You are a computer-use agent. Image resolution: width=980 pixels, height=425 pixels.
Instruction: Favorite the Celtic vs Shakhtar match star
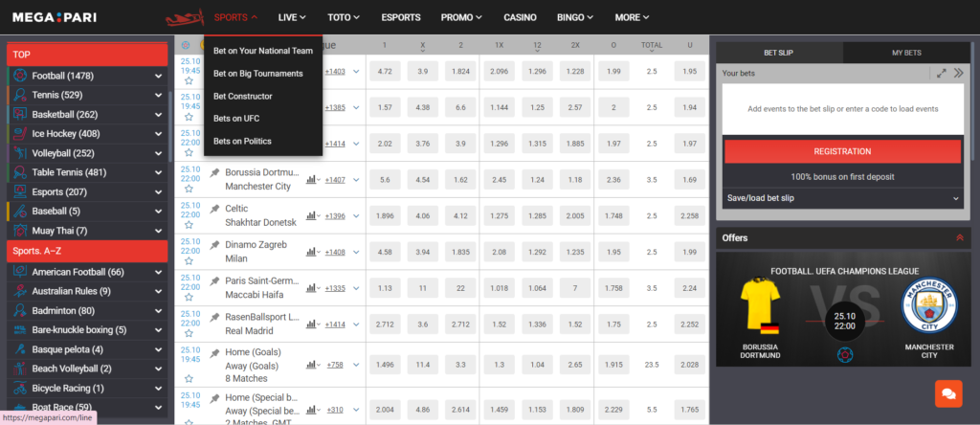click(189, 225)
